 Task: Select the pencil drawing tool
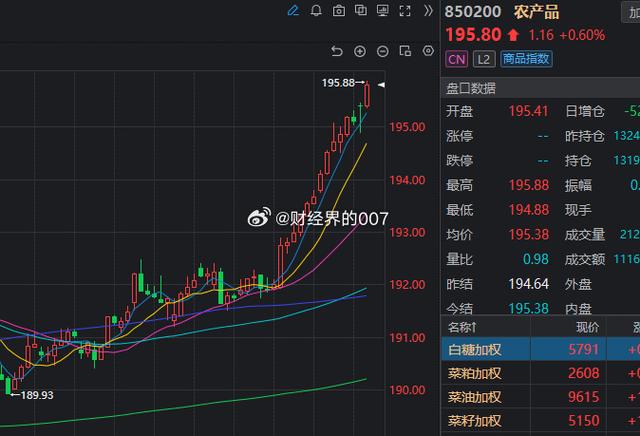(x=292, y=11)
